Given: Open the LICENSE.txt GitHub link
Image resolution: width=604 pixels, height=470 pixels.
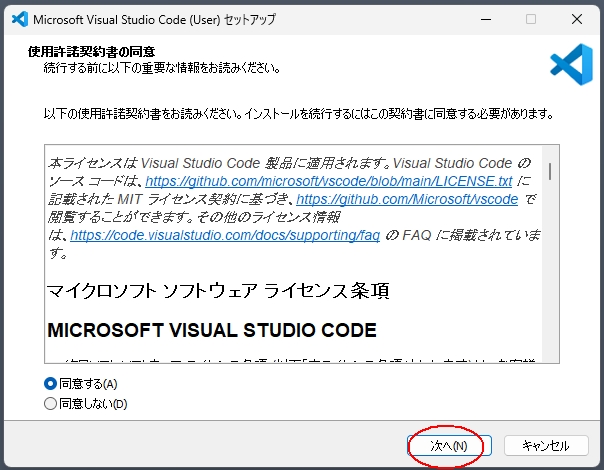Looking at the screenshot, I should coord(328,182).
